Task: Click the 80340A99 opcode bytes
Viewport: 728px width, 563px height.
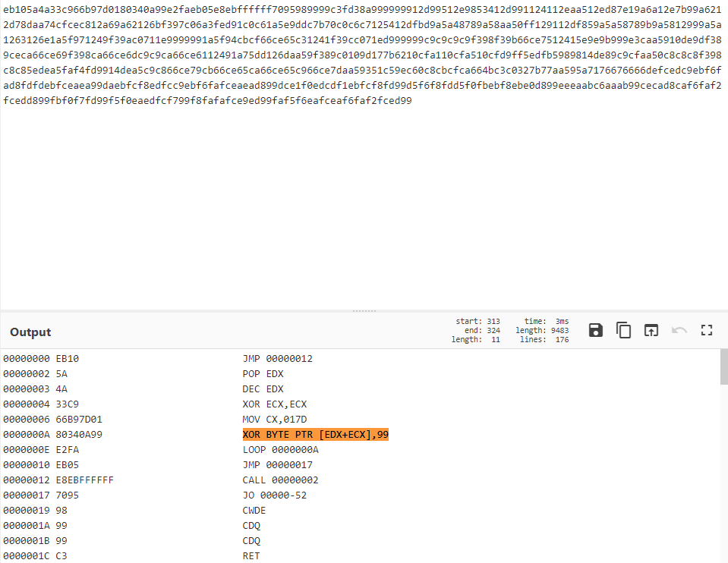Action: (79, 435)
